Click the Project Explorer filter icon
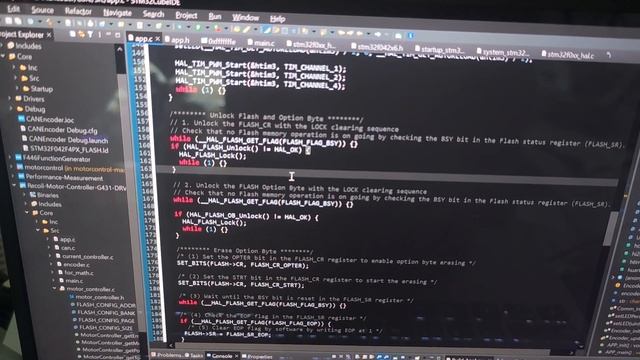This screenshot has width=640, height=360. click(x=90, y=35)
